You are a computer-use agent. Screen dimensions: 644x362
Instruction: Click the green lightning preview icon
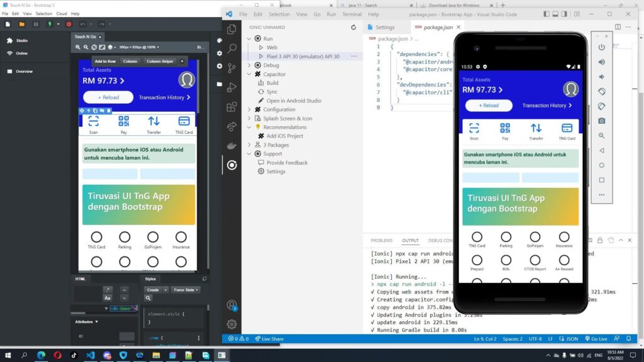pyautogui.click(x=50, y=24)
